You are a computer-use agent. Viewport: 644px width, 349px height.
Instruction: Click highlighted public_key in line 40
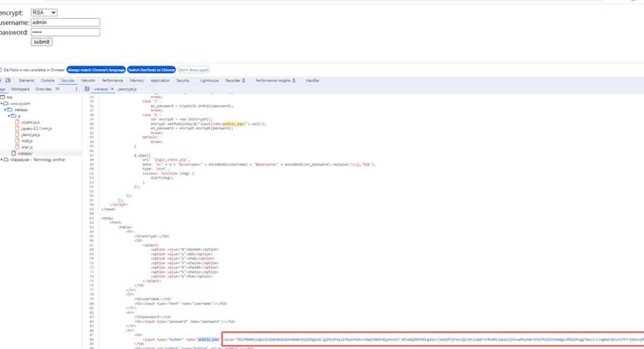point(233,124)
